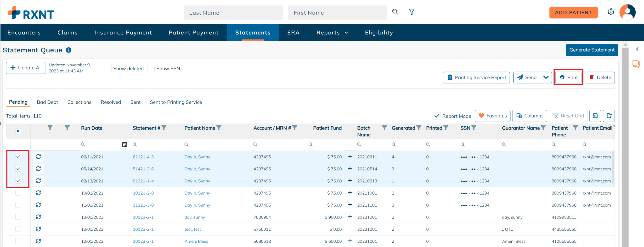Open the patient search filter funnel icon
The image size is (644, 247).
pos(412,12)
